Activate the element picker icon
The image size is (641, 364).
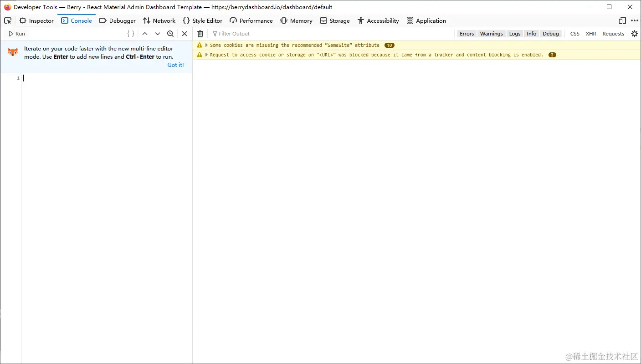tap(8, 20)
